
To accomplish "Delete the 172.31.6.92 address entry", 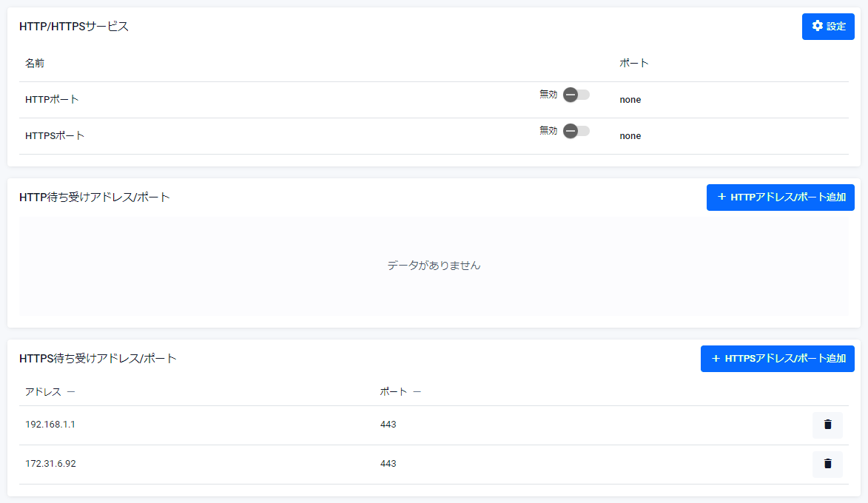I will 827,464.
